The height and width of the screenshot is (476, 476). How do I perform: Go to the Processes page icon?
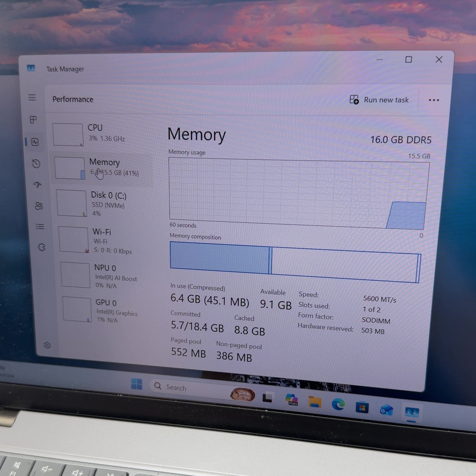click(33, 119)
